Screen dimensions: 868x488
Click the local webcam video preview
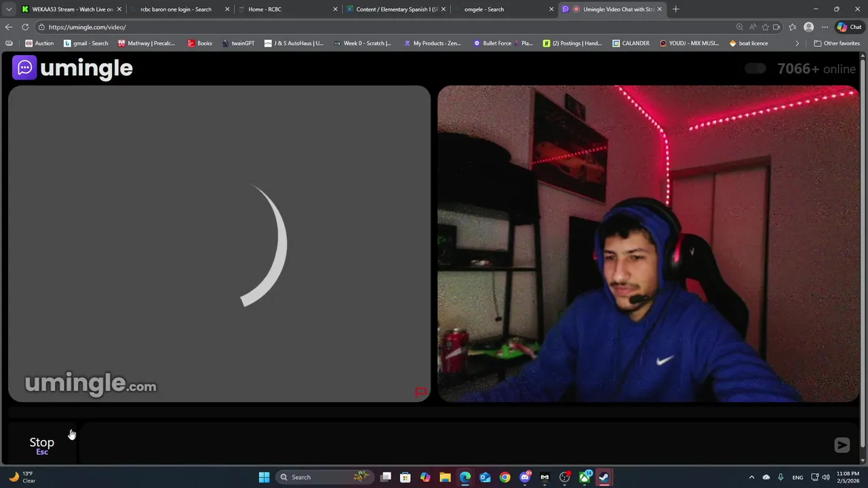coord(648,244)
